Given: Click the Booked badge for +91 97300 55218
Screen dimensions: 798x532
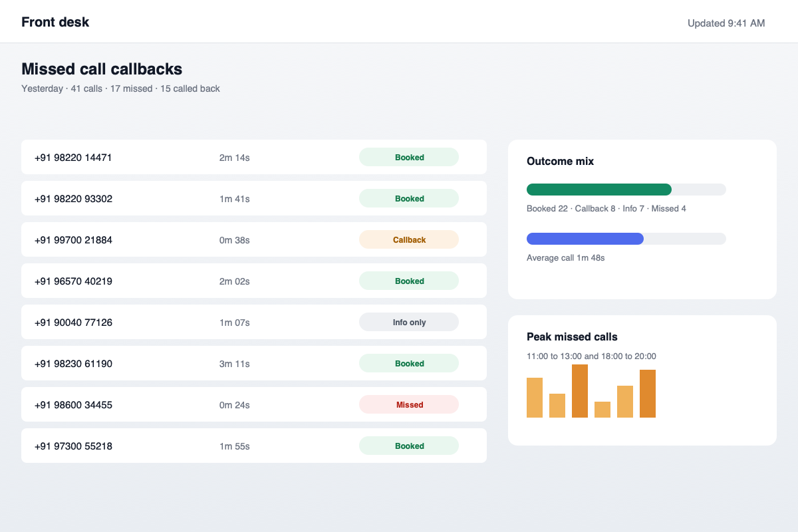Looking at the screenshot, I should tap(409, 446).
